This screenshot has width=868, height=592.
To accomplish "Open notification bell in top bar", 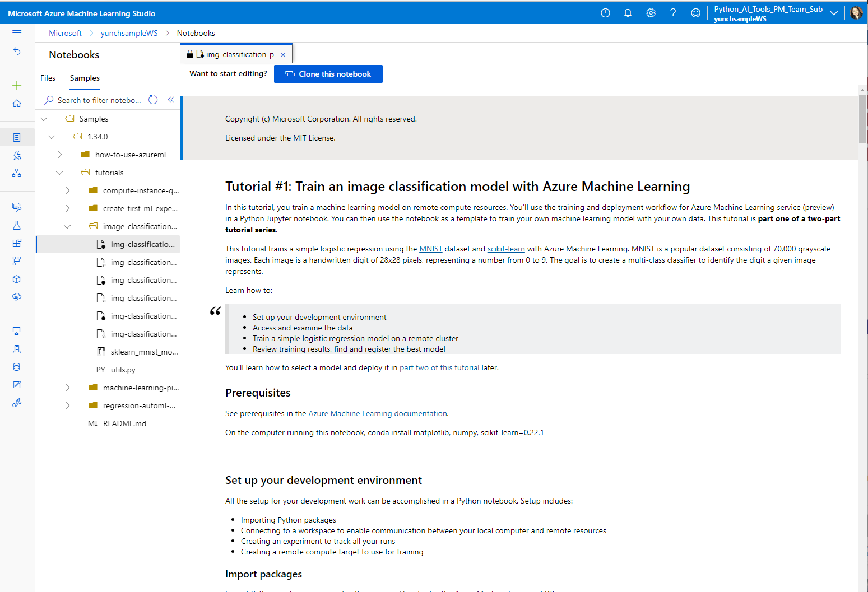I will coord(628,12).
